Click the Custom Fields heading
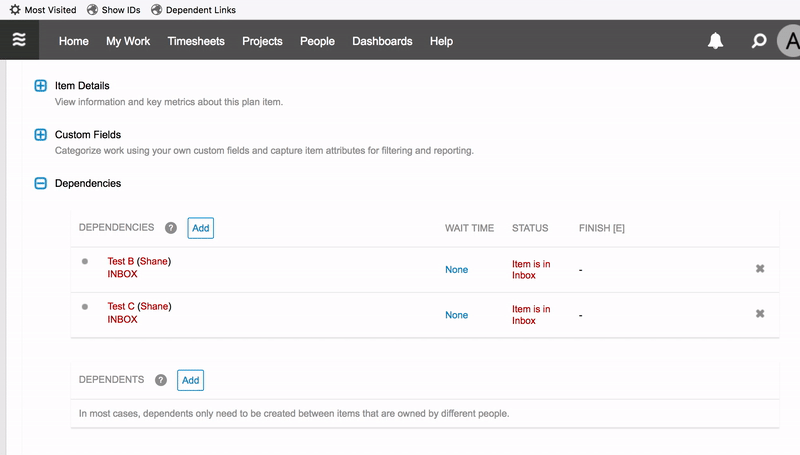The image size is (800, 455). [88, 135]
